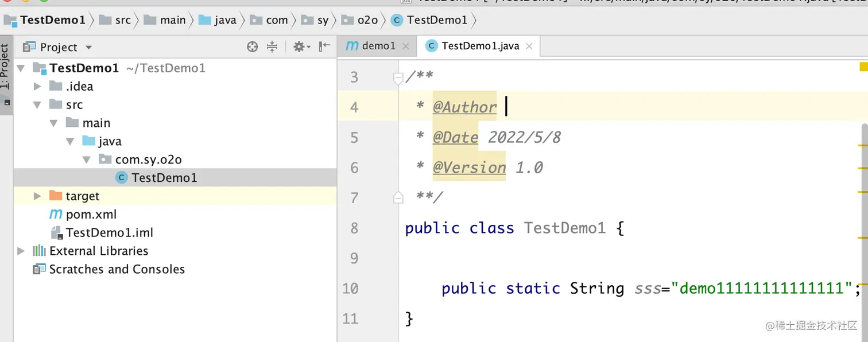
Task: Click the Maven pom.xml icon
Action: pyautogui.click(x=56, y=214)
